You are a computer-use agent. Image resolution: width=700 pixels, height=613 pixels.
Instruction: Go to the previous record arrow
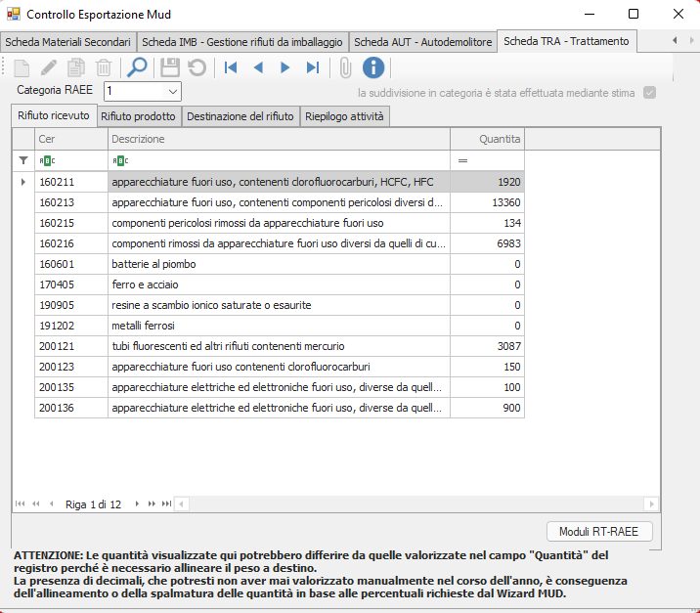[x=258, y=67]
